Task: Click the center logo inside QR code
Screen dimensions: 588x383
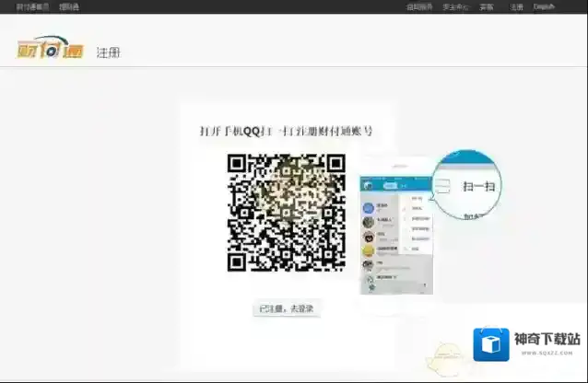Action: pos(286,213)
